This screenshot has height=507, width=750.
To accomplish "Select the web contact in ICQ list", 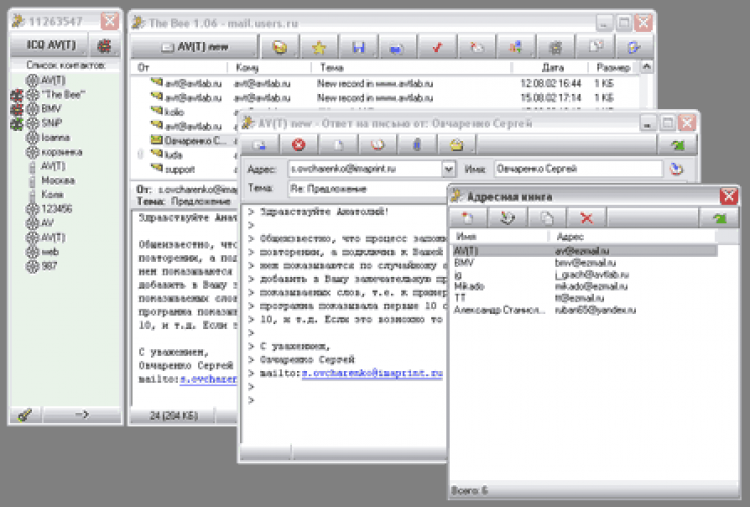I will (x=50, y=252).
